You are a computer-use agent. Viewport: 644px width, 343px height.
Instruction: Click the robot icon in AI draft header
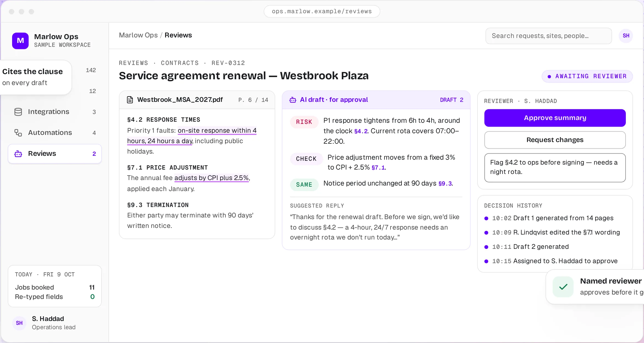[x=293, y=100]
